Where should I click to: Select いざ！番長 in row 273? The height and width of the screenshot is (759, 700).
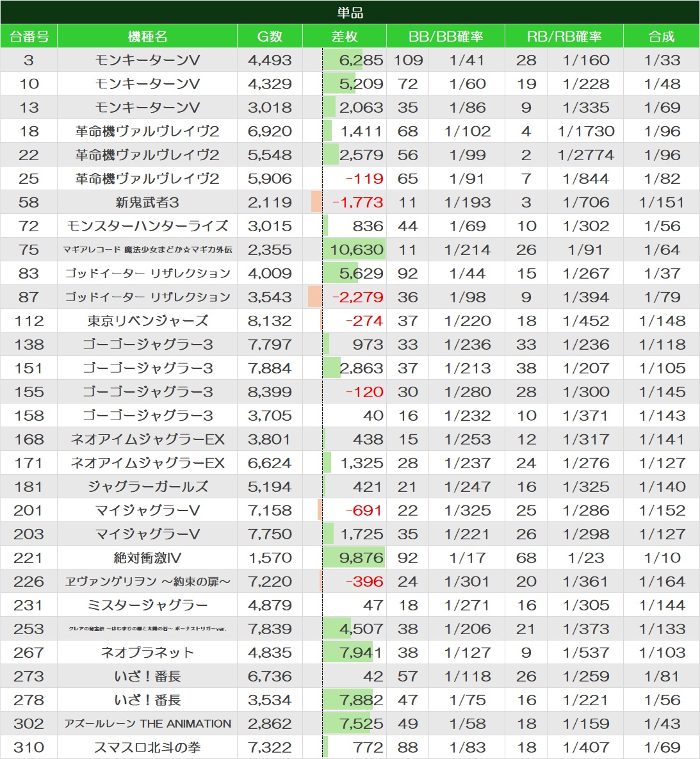tap(147, 677)
